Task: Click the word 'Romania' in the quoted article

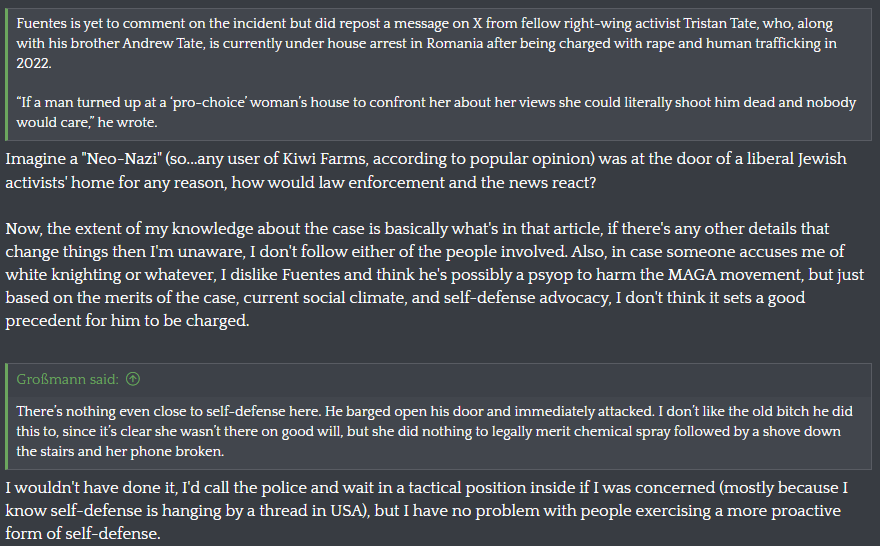Action: pos(455,43)
